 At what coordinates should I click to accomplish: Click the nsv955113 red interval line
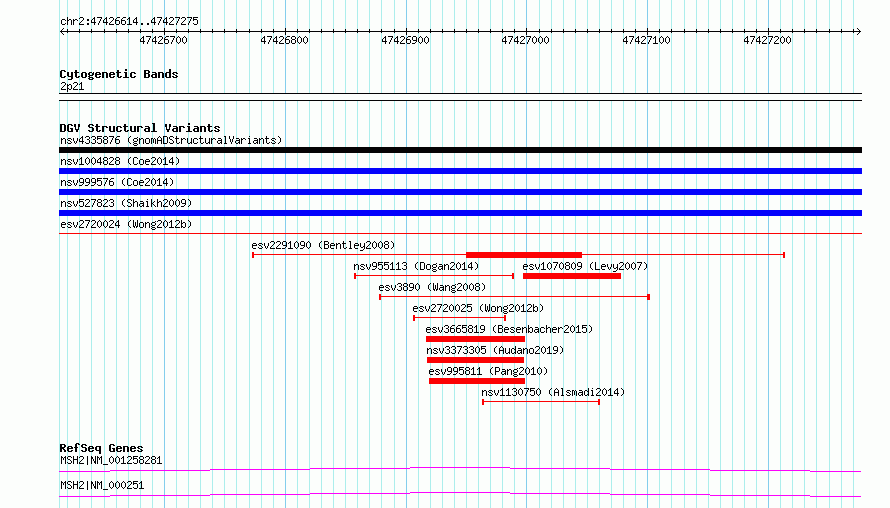click(434, 276)
